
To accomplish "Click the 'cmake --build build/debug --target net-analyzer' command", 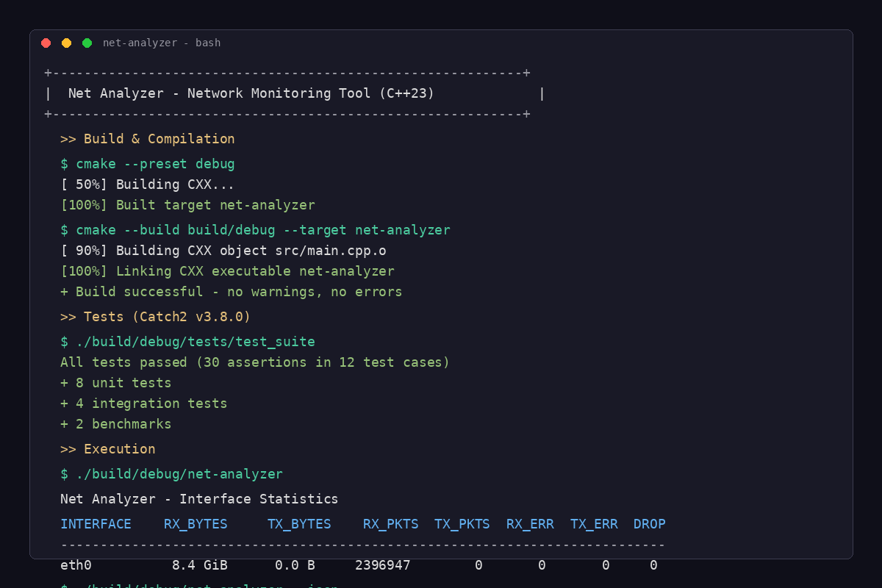I will click(x=263, y=230).
